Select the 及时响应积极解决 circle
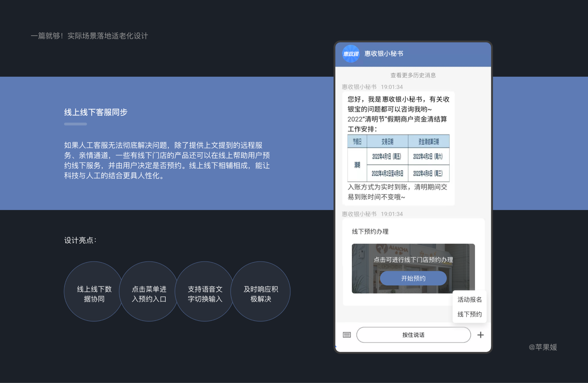 [x=261, y=291]
